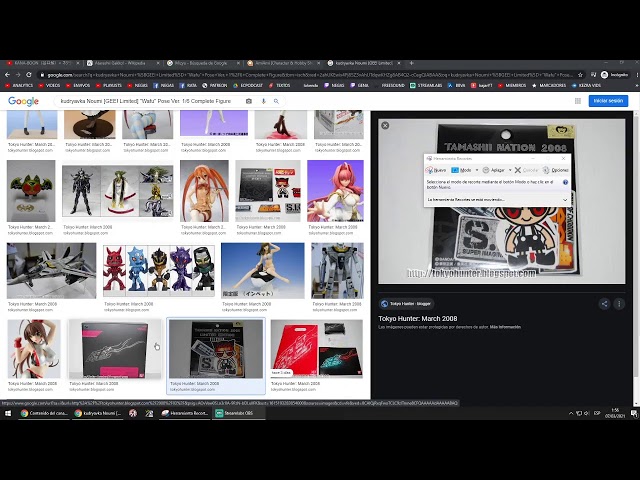Select the bikini figure on ball thumbnail
This screenshot has width=640, height=480.
(262, 271)
